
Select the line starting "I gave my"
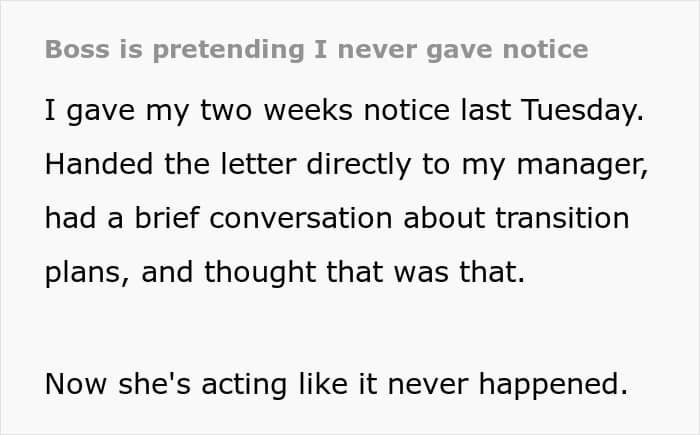click(x=340, y=111)
